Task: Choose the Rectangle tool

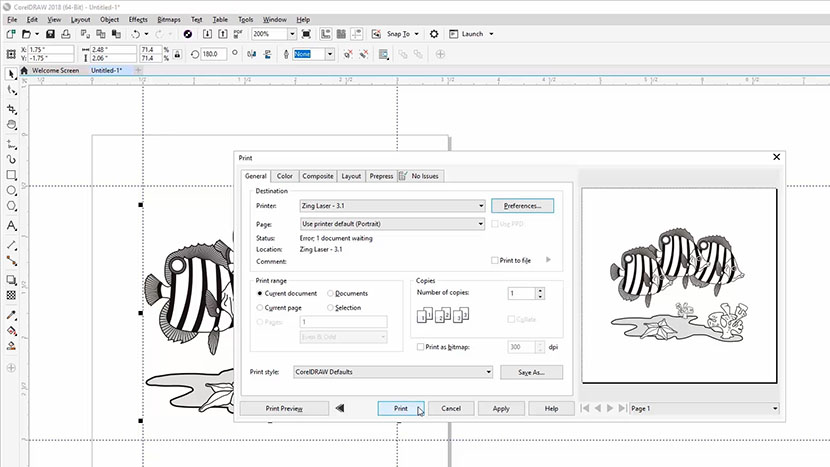Action: tap(11, 175)
